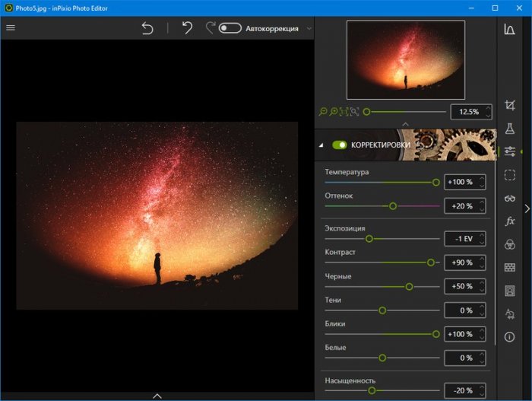Click the glasses icon in sidebar
Viewport: 532px width, 401px height.
[509, 199]
